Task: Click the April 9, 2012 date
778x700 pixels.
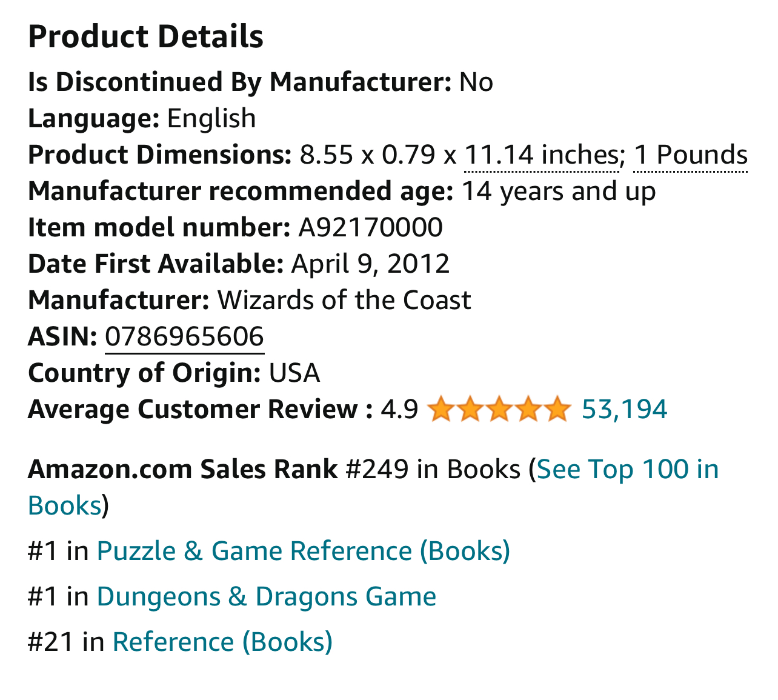Action: (370, 264)
